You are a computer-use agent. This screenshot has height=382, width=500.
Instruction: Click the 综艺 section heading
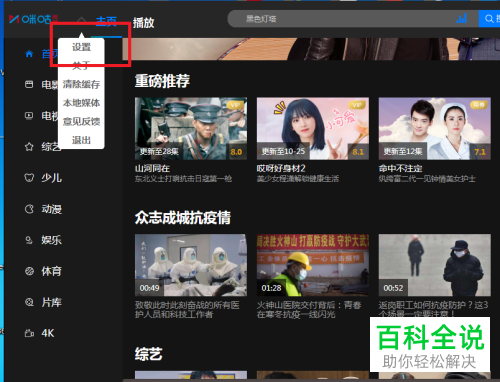149,354
